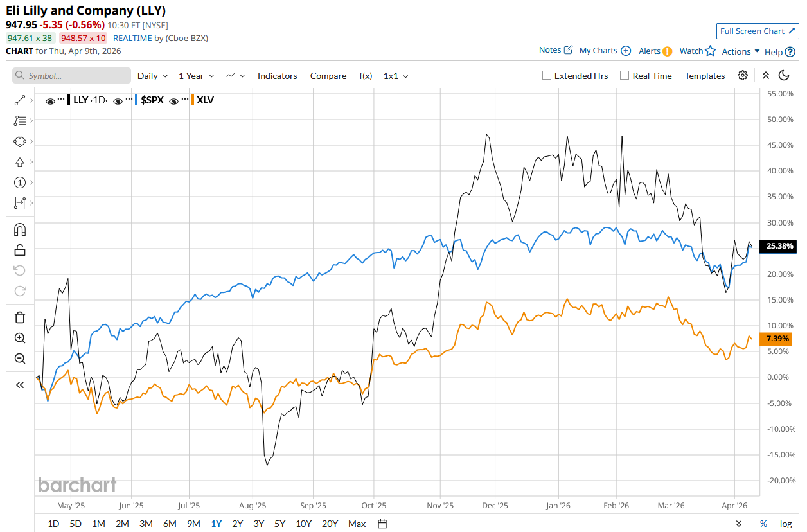This screenshot has height=532, width=807.
Task: Open the Actions dropdown menu
Action: pyautogui.click(x=741, y=51)
